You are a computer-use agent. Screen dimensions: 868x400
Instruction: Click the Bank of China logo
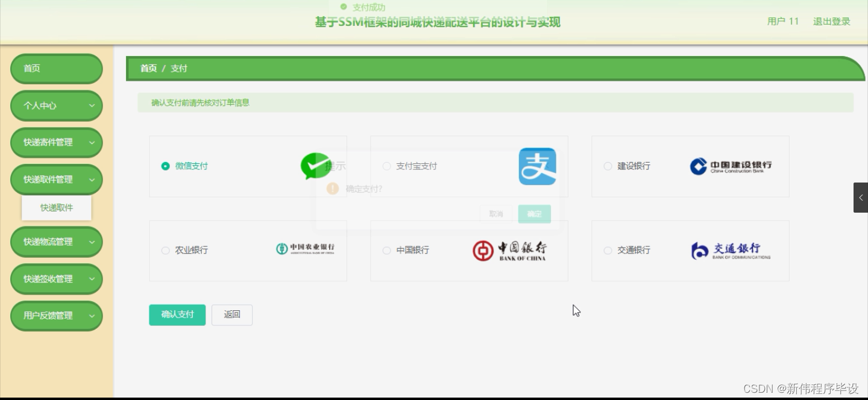coord(509,251)
